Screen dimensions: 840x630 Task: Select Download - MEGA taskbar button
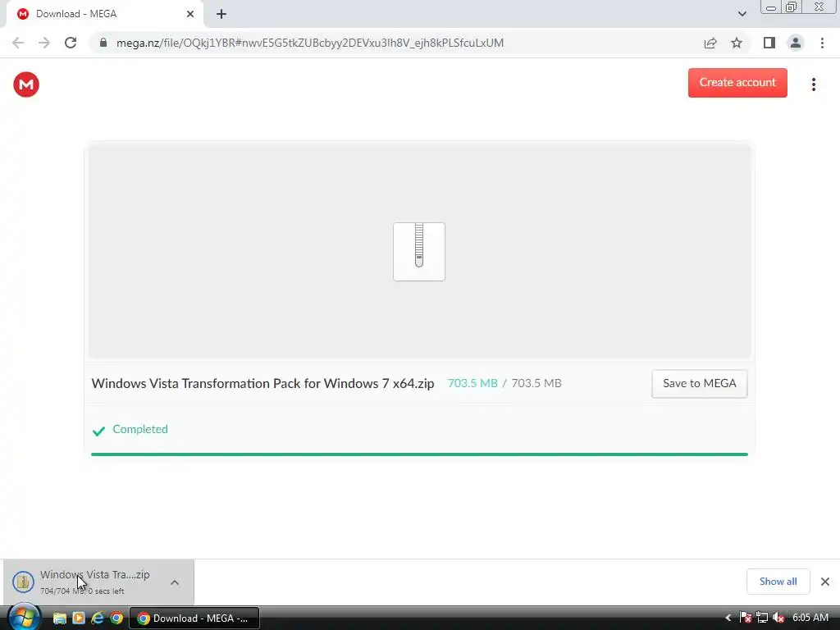pyautogui.click(x=194, y=619)
